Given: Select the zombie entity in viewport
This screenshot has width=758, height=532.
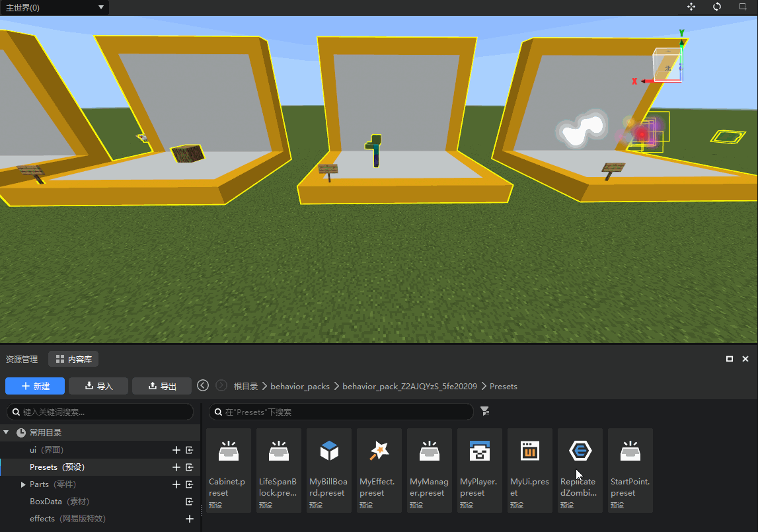Looking at the screenshot, I should point(374,151).
